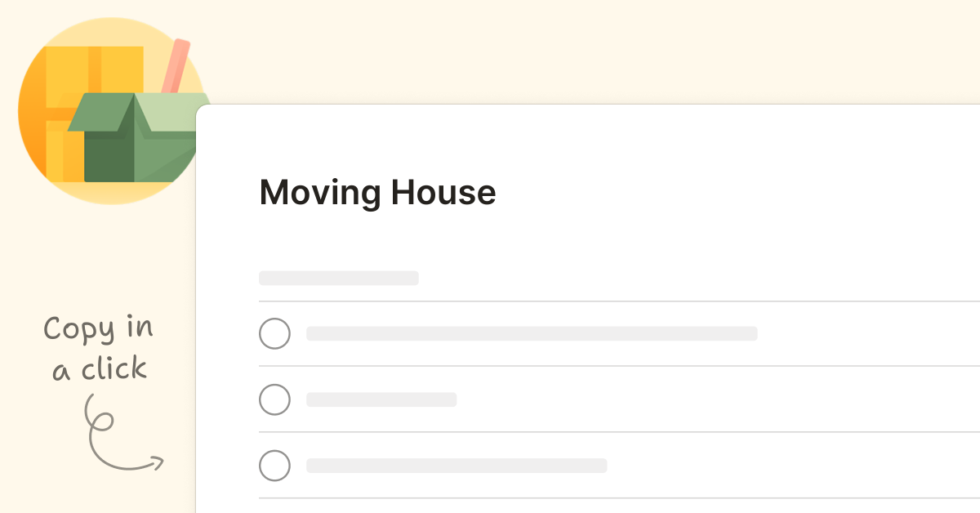Click the blank area right of Moving House

(x=735, y=193)
